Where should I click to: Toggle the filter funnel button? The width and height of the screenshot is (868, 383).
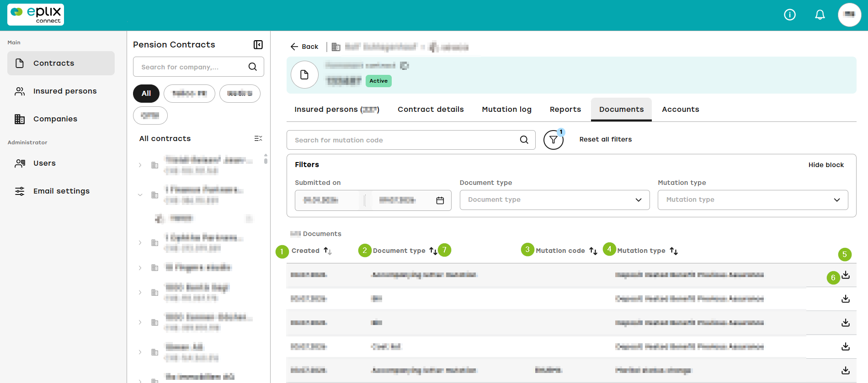click(x=553, y=140)
